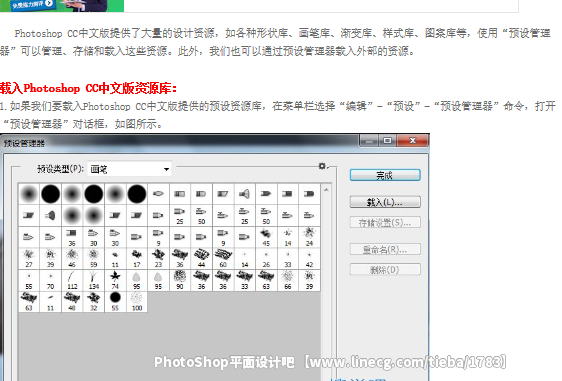Click the 完成 done button
Image resolution: width=562 pixels, height=381 pixels.
coord(385,175)
